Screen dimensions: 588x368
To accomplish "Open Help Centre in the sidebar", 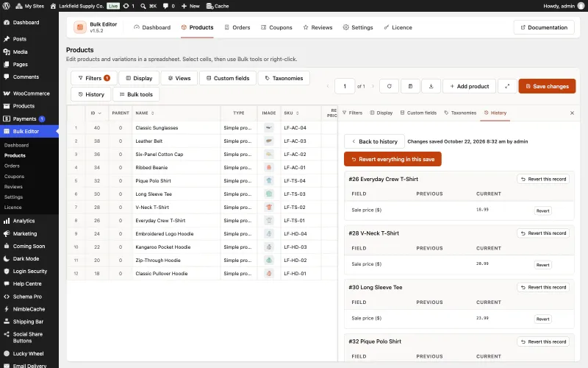I will [27, 284].
